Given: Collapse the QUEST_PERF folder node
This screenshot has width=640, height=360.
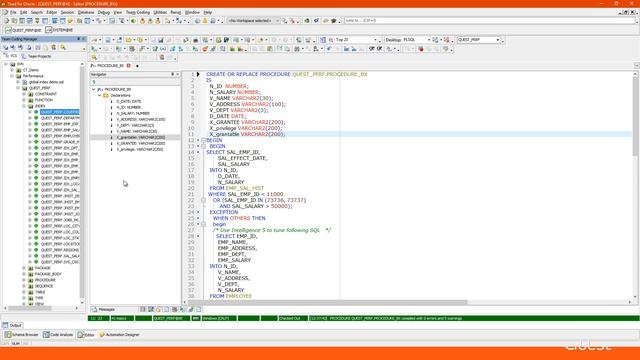Looking at the screenshot, I should point(18,88).
